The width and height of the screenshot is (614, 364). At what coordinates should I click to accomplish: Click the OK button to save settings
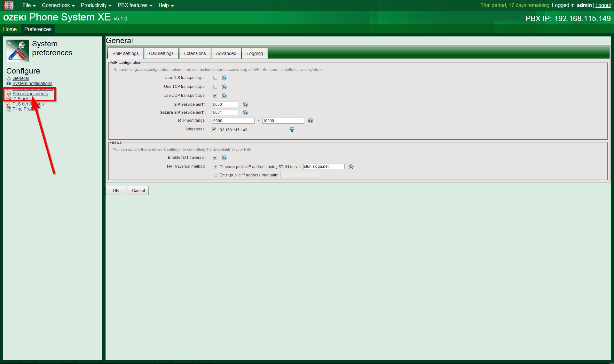point(115,190)
